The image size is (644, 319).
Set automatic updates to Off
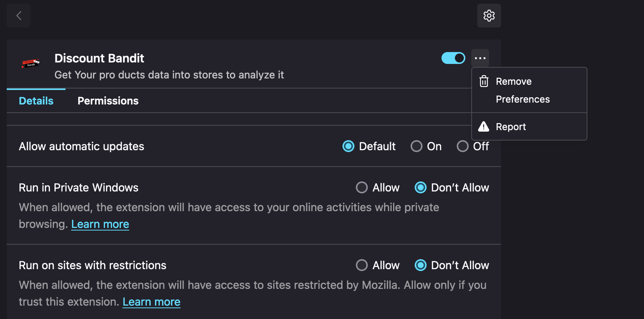pos(463,146)
